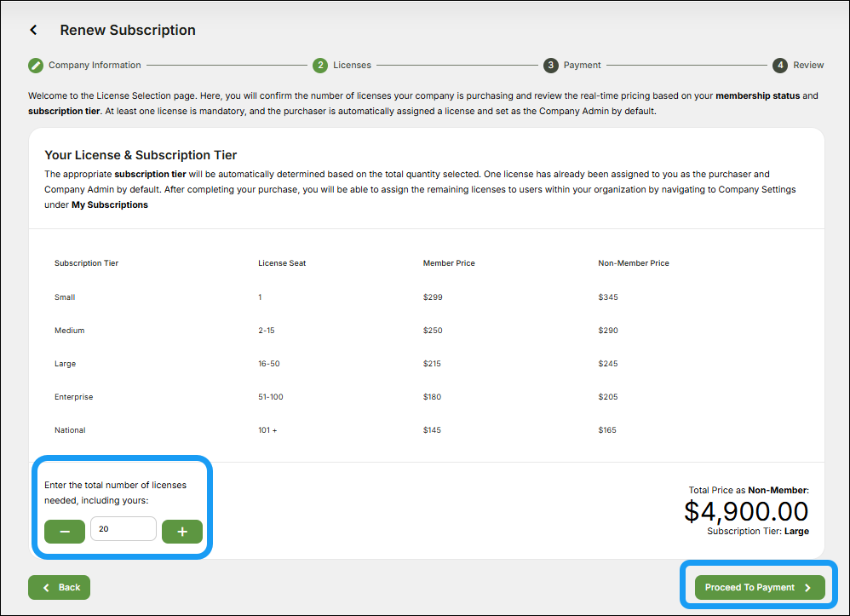Click the chevron inside the Back button
The image size is (850, 616).
[x=45, y=587]
